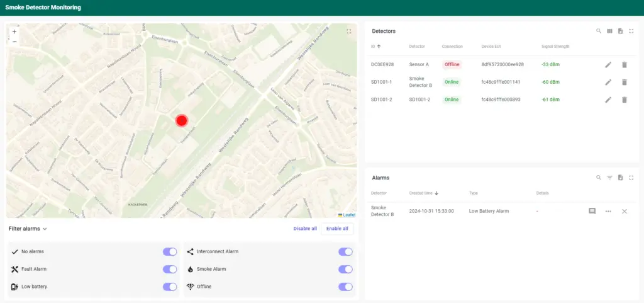Viewport: 644px width, 303px height.
Task: Edit the Sensor A detector row
Action: 608,64
